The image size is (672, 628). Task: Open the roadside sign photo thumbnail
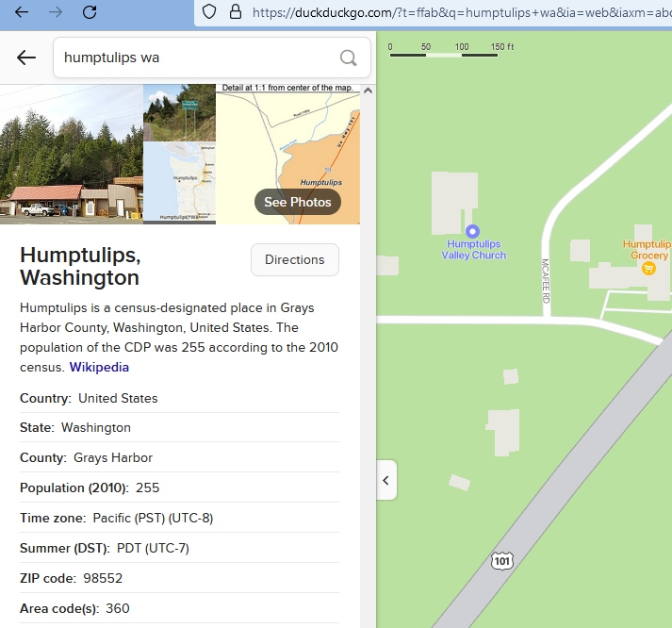(x=179, y=112)
